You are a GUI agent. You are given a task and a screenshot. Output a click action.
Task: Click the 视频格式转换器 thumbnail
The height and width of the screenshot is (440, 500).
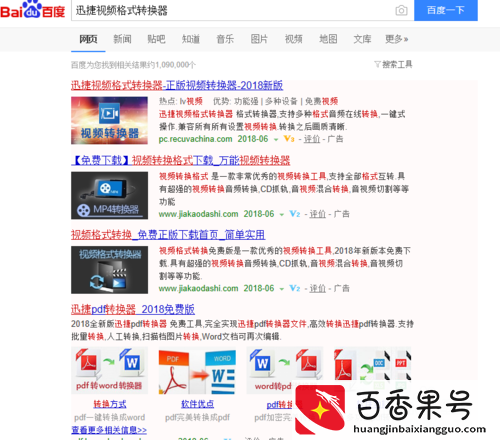click(x=109, y=270)
